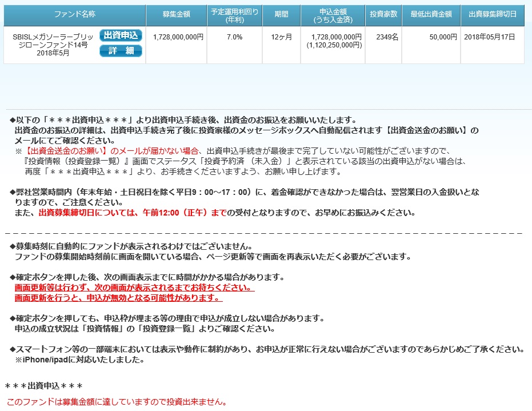Click the red 【出資金送金のお願い】のメールが届かない場合 text

[112, 151]
